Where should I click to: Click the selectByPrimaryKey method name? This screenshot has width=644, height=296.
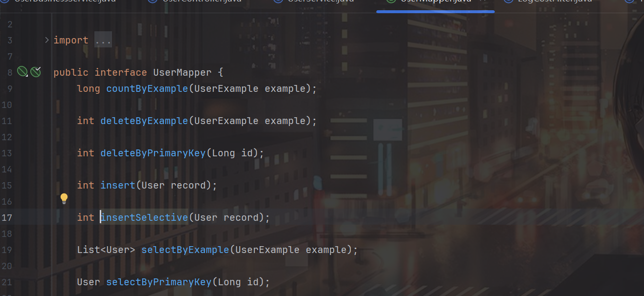[x=158, y=282]
